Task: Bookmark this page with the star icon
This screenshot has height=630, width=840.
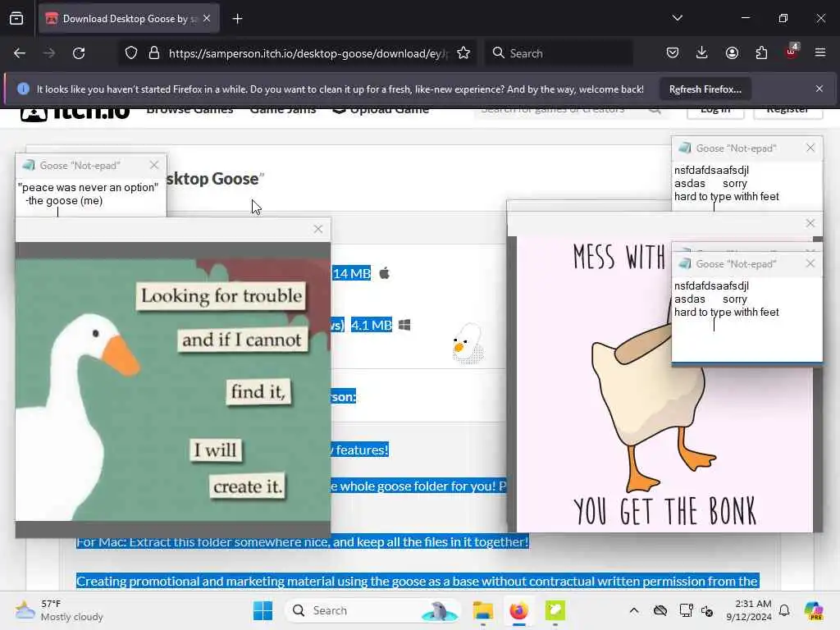Action: pos(463,53)
